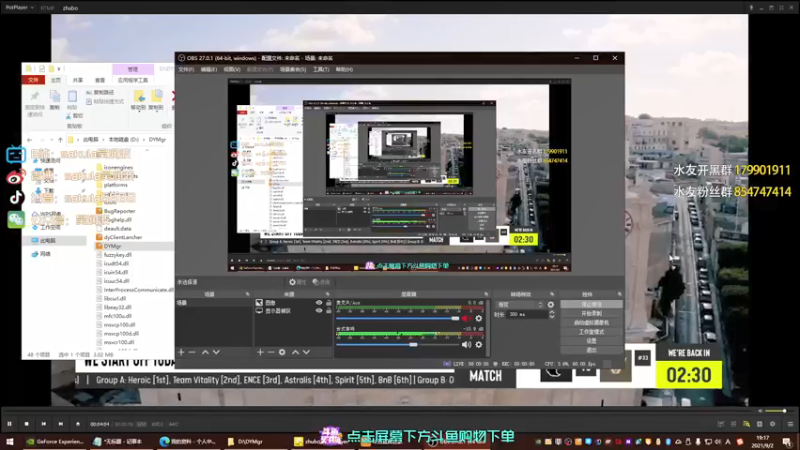This screenshot has width=800, height=450.
Task: Click 滤镜 button above the sources panel
Action: (x=321, y=282)
